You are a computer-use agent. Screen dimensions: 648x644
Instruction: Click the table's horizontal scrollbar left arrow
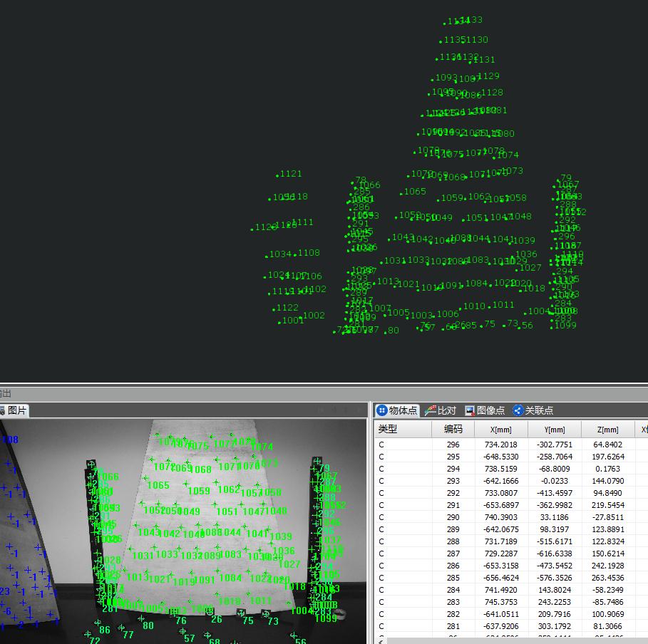(380, 640)
